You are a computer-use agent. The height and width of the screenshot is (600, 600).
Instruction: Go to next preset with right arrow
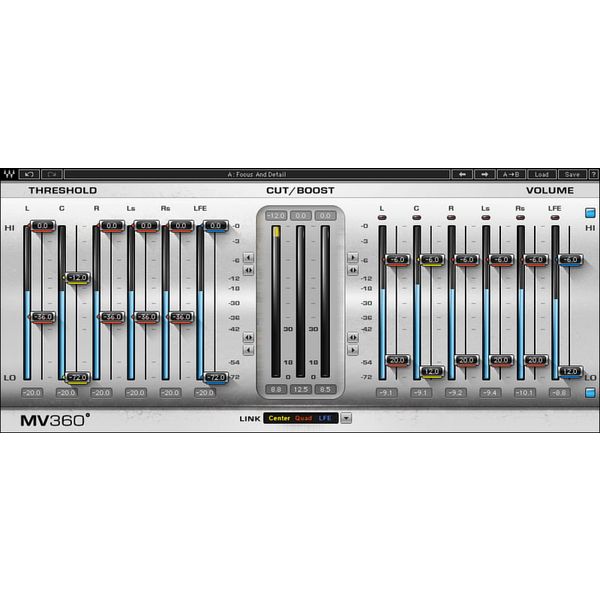click(484, 174)
